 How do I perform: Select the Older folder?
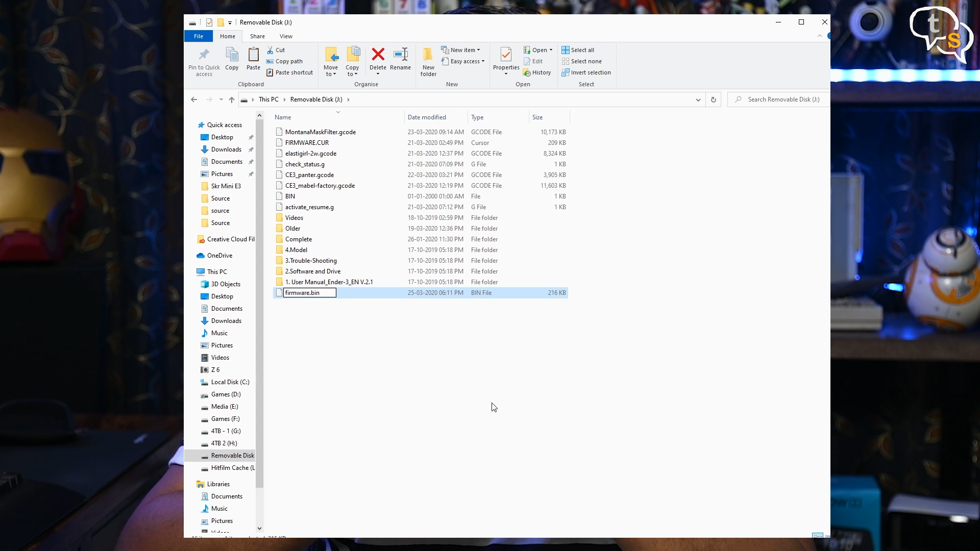point(292,229)
